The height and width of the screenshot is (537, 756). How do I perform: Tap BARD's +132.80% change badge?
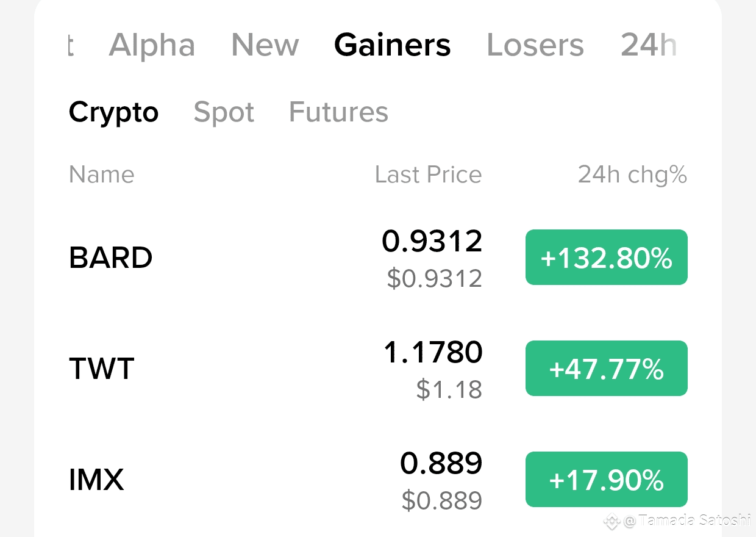coord(607,258)
